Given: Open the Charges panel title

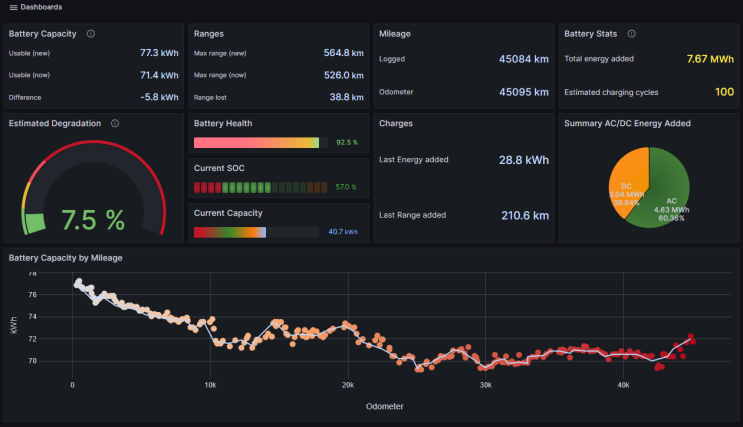Looking at the screenshot, I should pos(396,123).
